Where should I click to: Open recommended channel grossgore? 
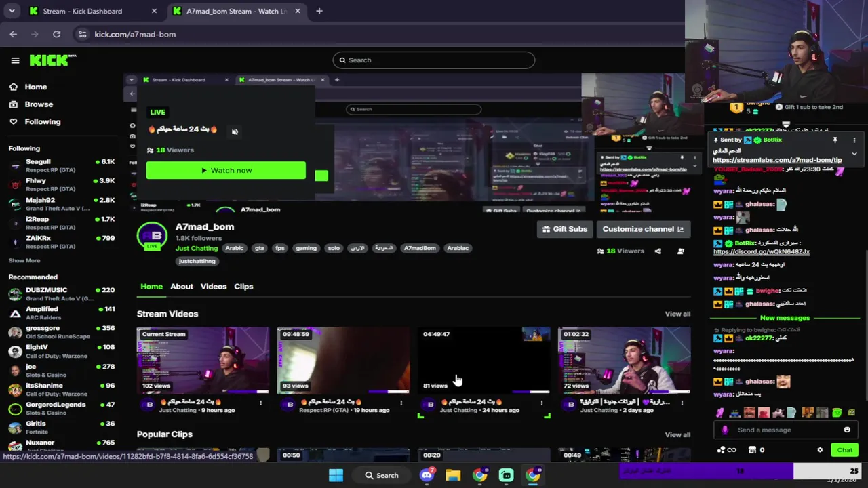click(61, 332)
